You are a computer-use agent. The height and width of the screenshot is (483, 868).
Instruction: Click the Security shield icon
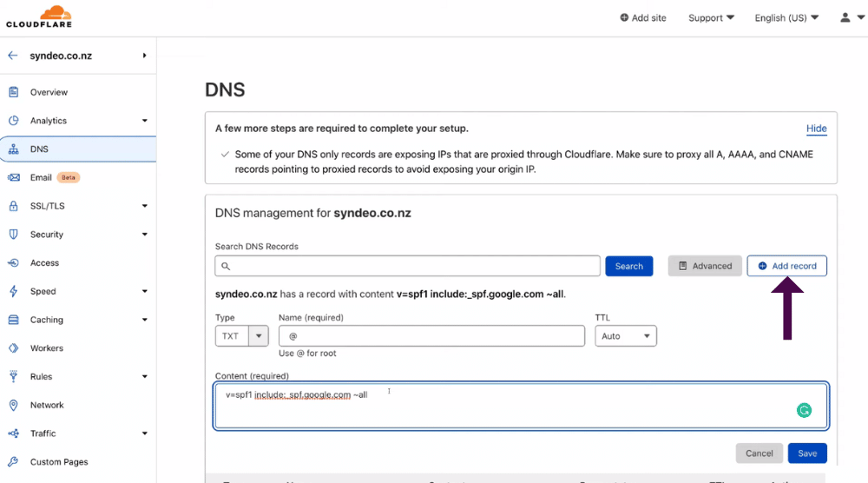pyautogui.click(x=13, y=235)
